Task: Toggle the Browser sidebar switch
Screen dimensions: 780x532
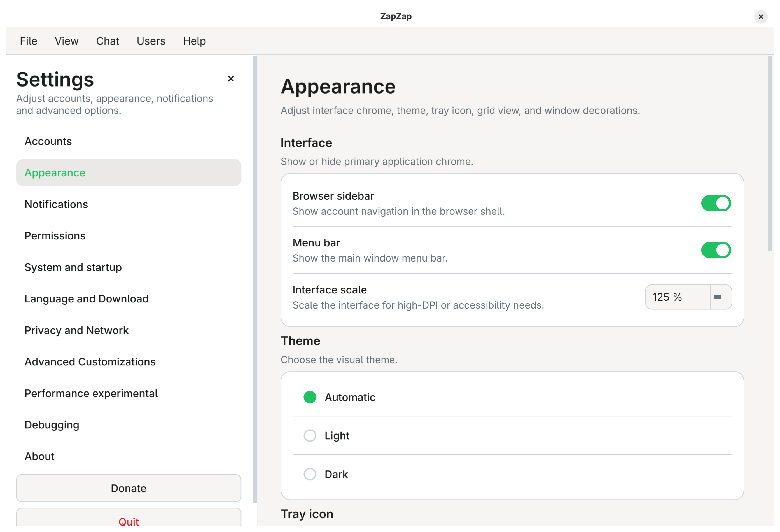Action: click(x=716, y=203)
